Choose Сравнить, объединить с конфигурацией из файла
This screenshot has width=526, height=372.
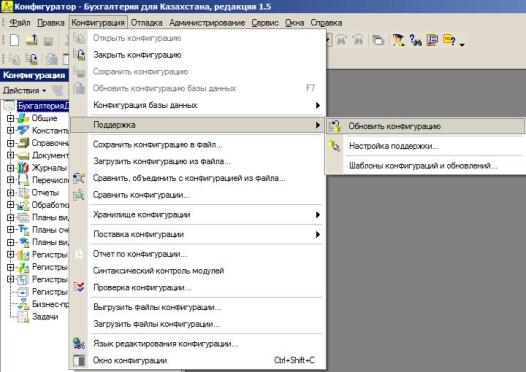coord(198,178)
